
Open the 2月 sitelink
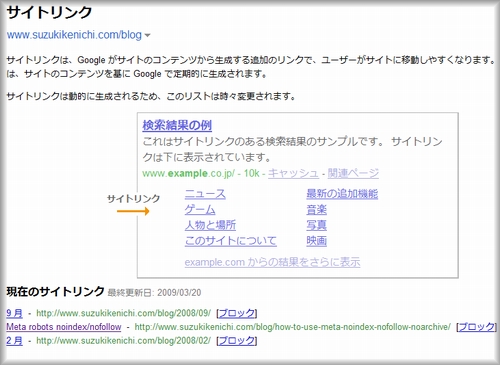14,341
